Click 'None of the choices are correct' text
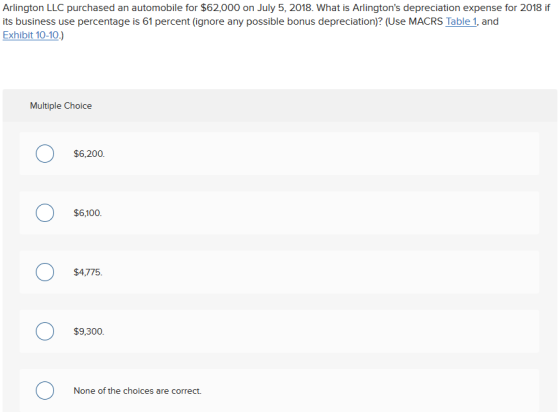The width and height of the screenshot is (560, 412). 138,391
